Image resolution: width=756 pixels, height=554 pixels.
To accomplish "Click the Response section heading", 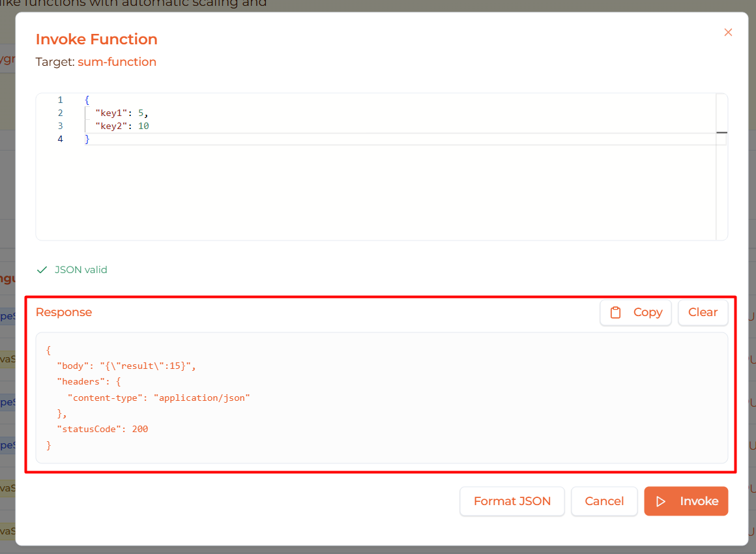I will point(63,312).
